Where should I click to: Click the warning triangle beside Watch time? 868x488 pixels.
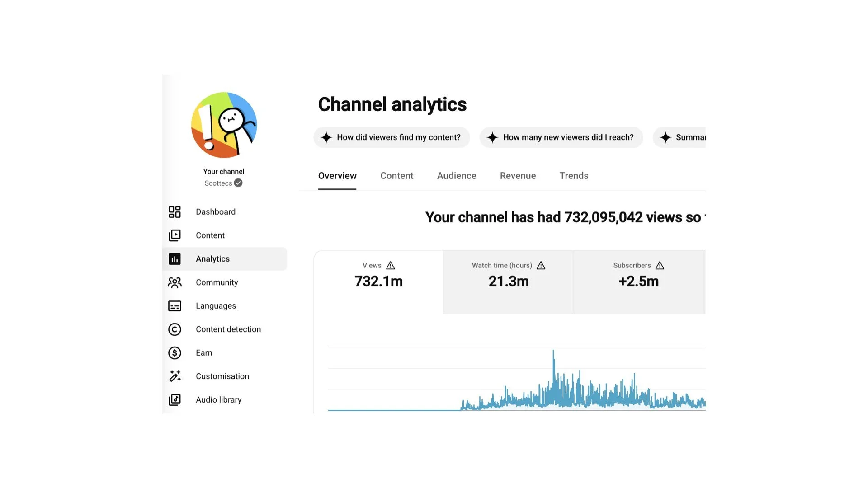(541, 265)
